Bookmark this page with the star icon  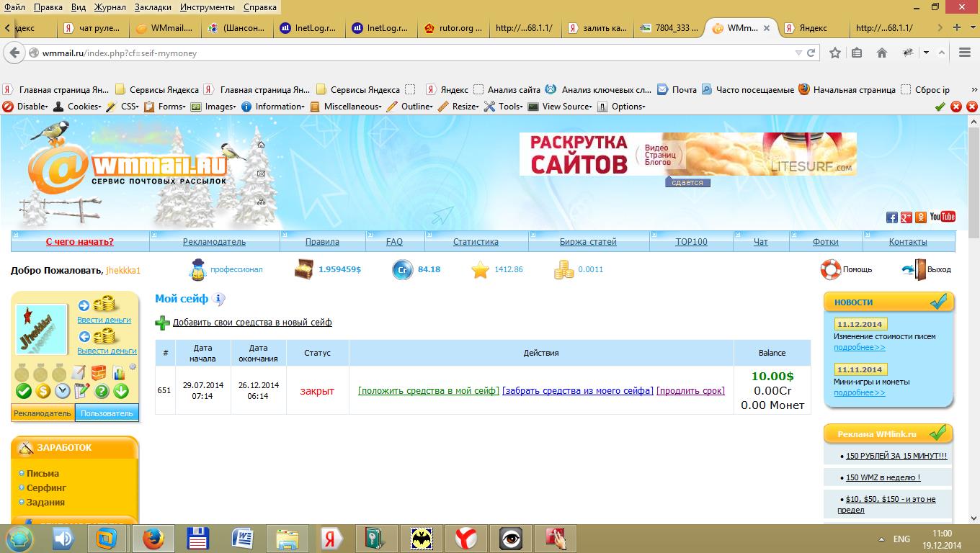(x=835, y=53)
